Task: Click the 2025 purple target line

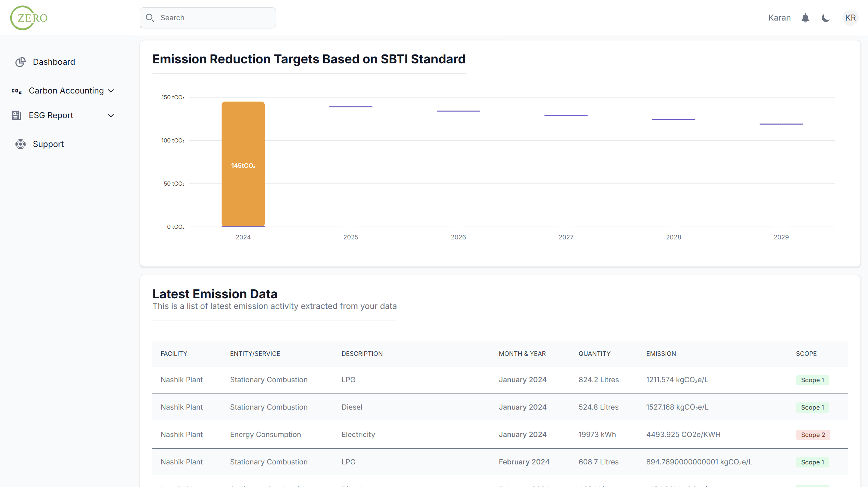Action: 351,107
